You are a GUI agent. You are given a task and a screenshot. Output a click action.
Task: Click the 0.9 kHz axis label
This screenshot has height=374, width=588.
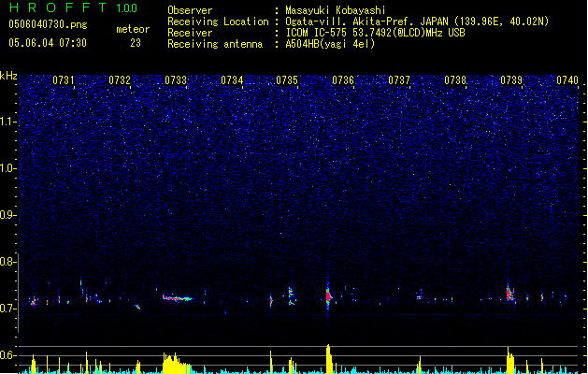tap(7, 215)
